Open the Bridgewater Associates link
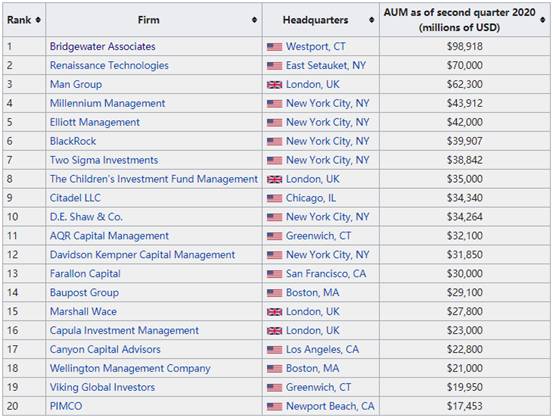The width and height of the screenshot is (553, 418). pyautogui.click(x=102, y=47)
